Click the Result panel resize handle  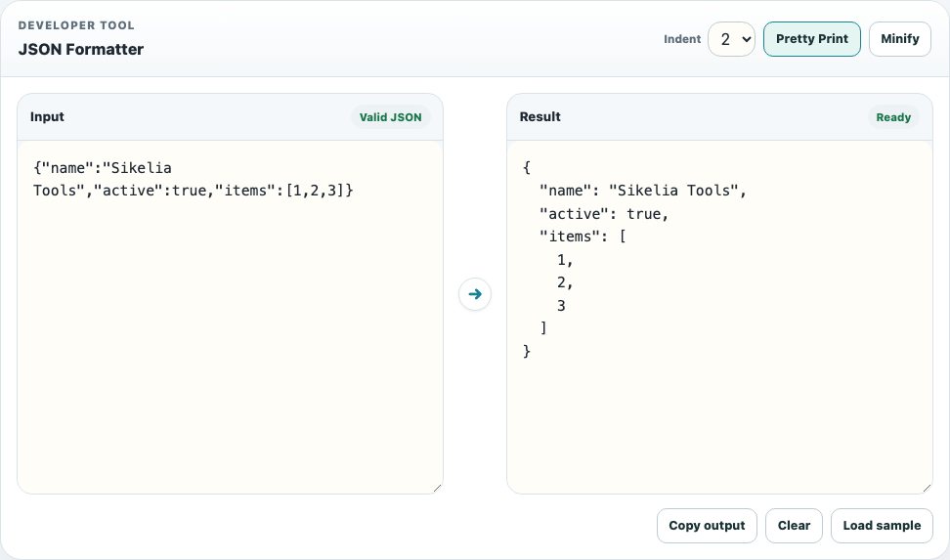click(927, 488)
